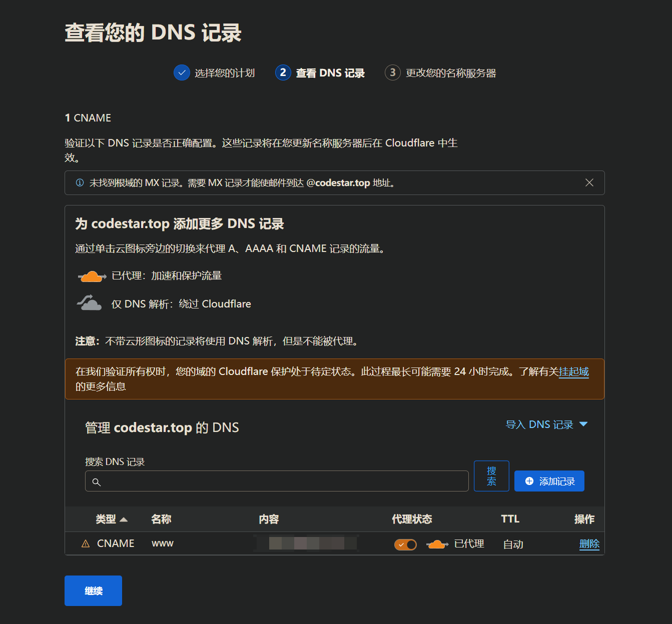
Task: Click the 搜索 button
Action: tap(491, 476)
